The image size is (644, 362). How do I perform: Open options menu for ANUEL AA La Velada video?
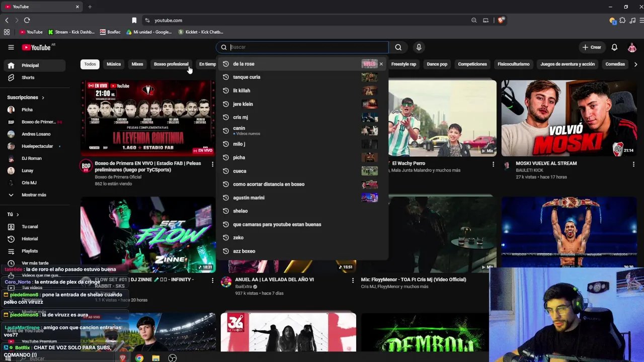click(353, 280)
